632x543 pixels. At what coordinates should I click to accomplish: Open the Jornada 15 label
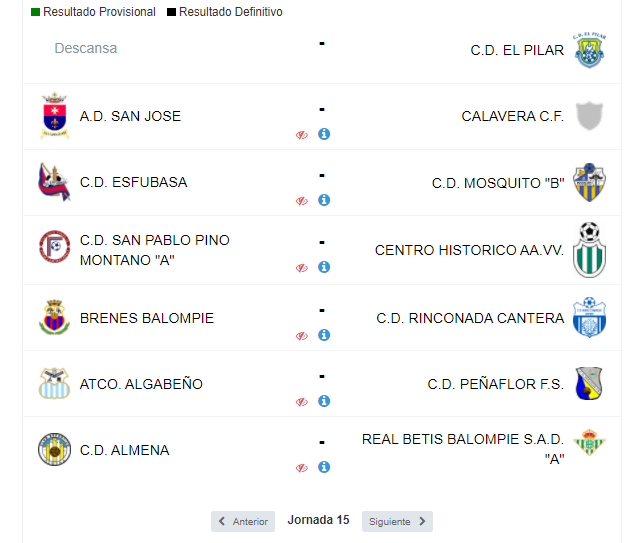click(318, 520)
